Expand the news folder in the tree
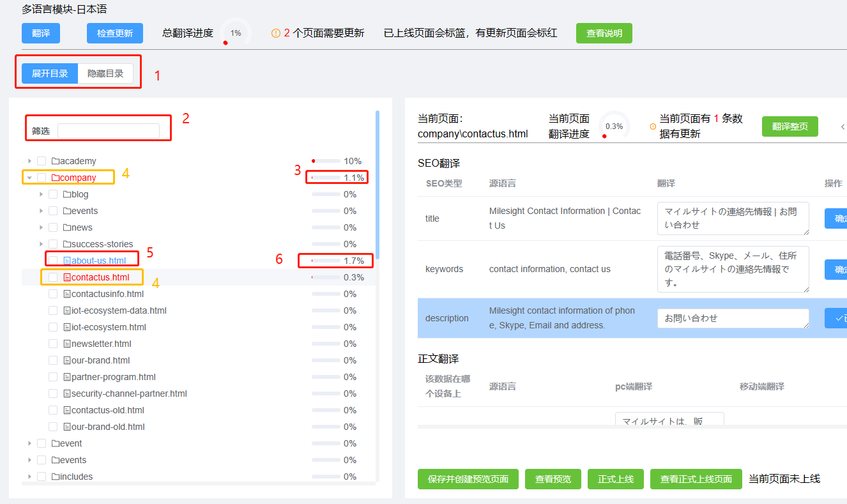Image resolution: width=847 pixels, height=504 pixels. click(41, 227)
